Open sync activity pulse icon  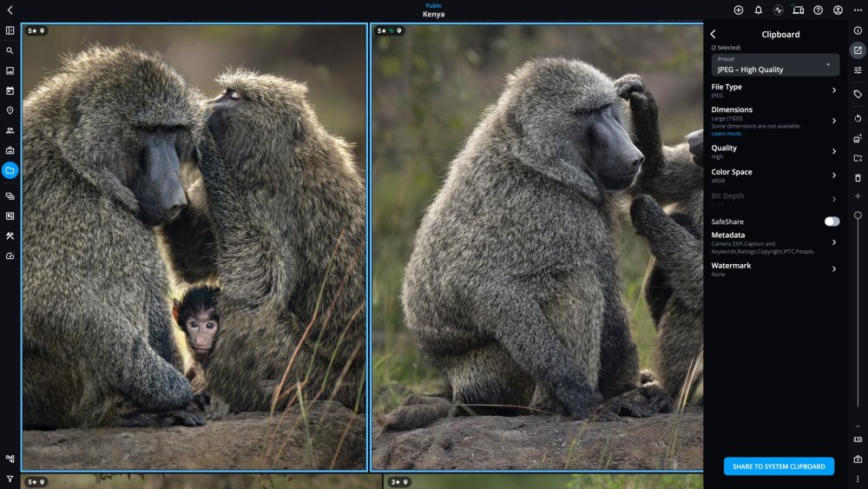coord(779,10)
